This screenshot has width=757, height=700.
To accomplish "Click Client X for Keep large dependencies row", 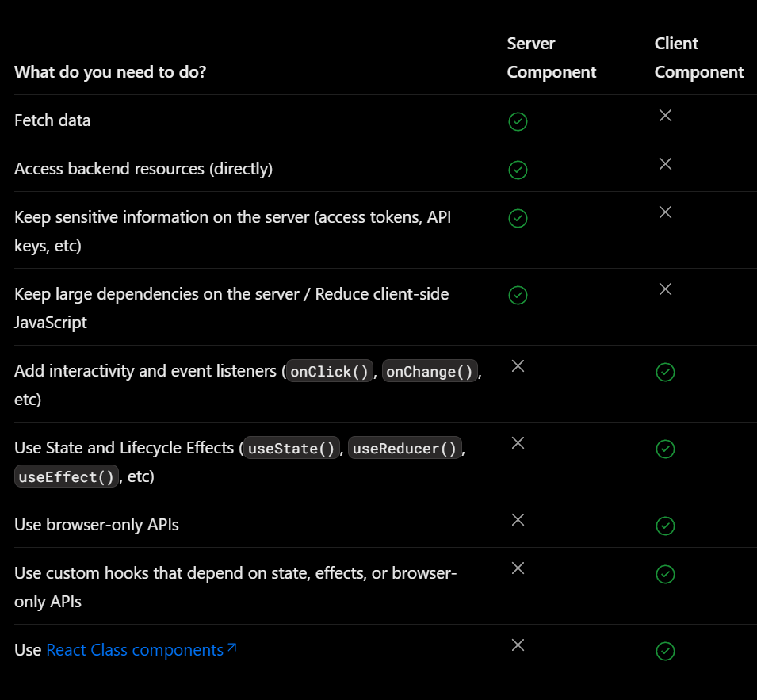I will (x=665, y=289).
